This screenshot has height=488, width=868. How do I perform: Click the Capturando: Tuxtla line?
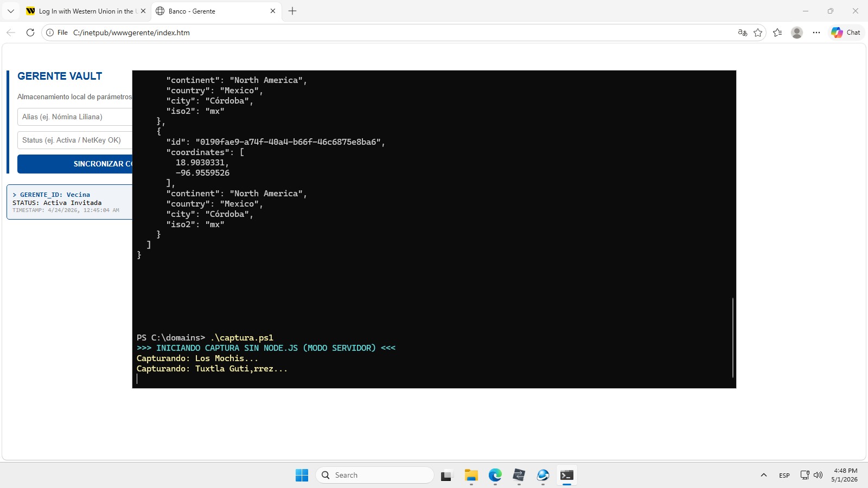[x=212, y=369]
